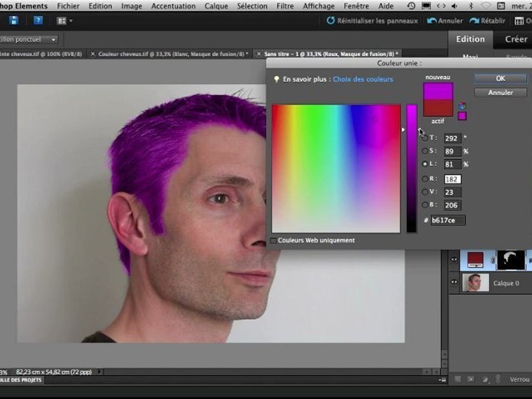Open the status bar info arrow menu
The height and width of the screenshot is (399, 532).
pyautogui.click(x=100, y=372)
